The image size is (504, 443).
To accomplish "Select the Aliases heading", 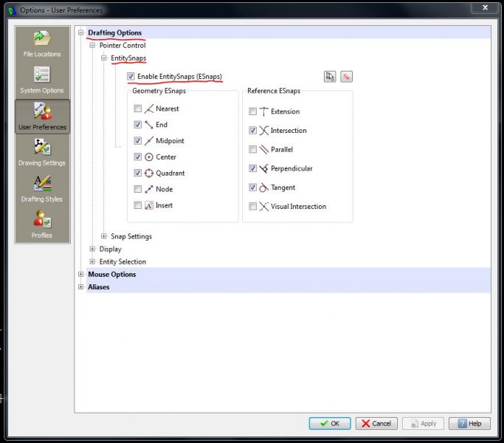I will (99, 287).
